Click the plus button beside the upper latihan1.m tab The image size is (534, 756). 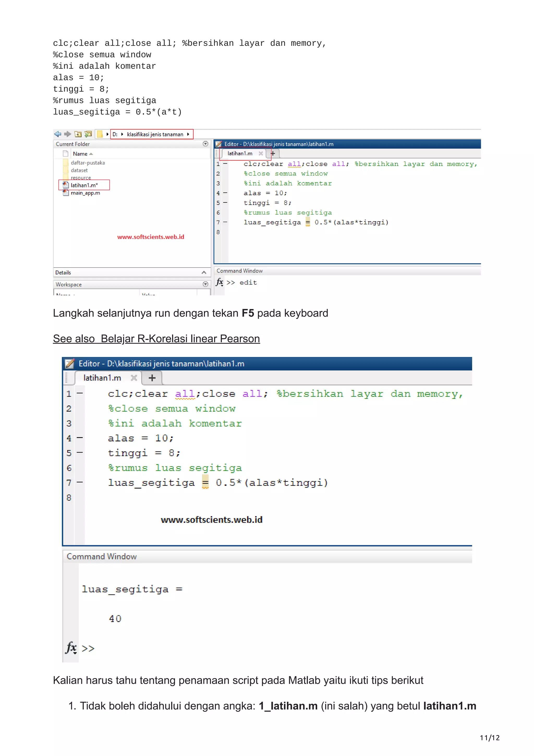[273, 153]
